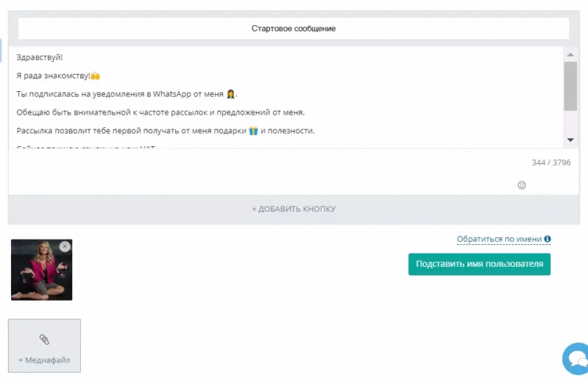Select the Стартовое сообщение header

(294, 29)
